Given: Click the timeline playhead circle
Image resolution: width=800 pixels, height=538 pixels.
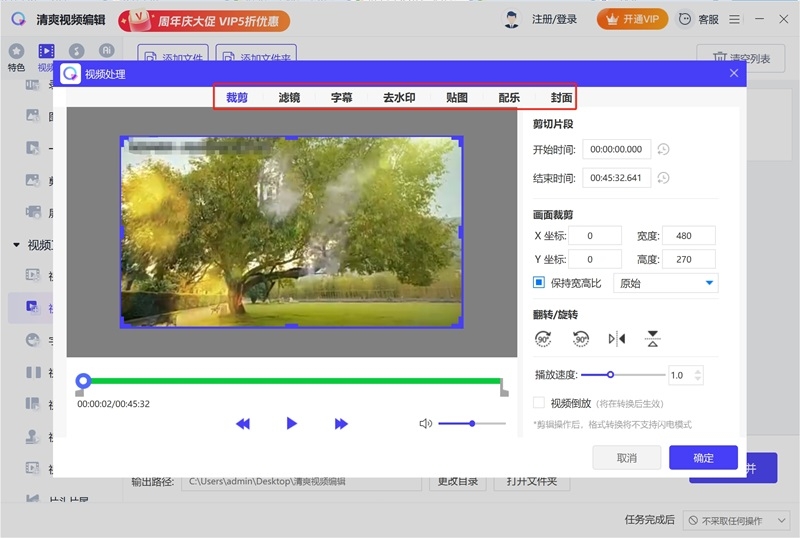Looking at the screenshot, I should click(83, 381).
